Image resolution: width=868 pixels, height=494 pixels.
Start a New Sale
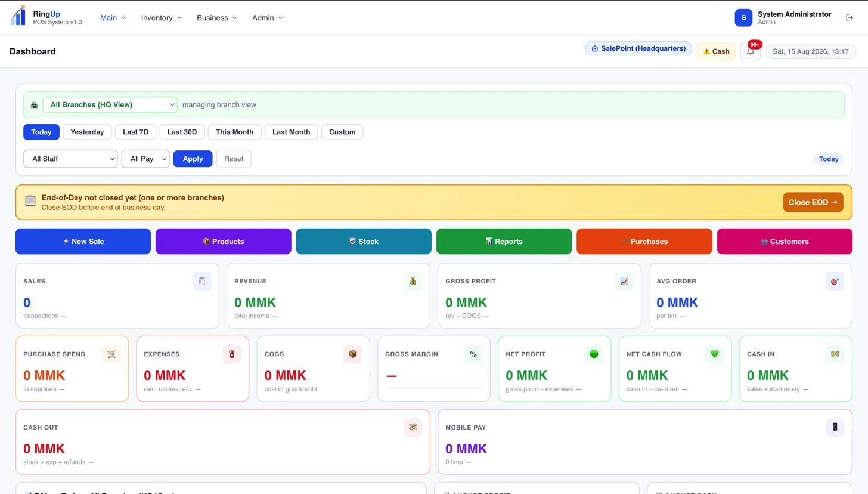click(x=83, y=242)
